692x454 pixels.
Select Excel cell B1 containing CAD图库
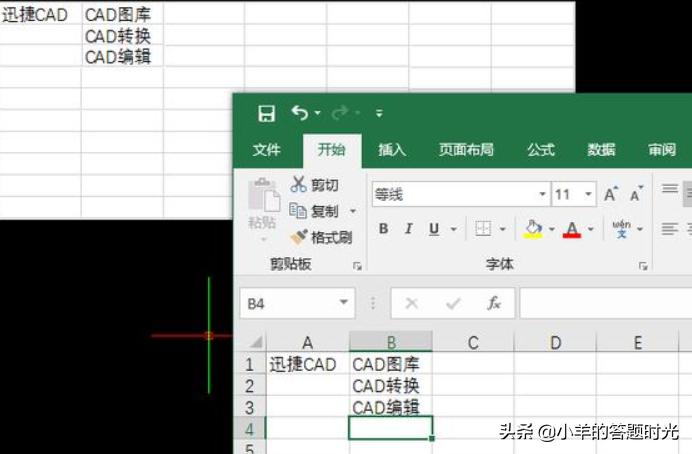click(391, 364)
